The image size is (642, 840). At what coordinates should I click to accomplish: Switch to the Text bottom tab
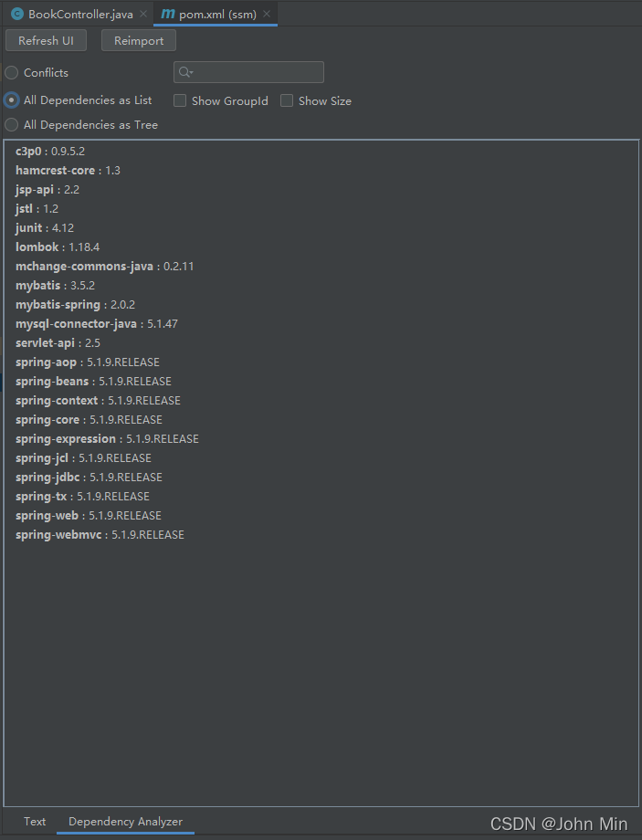(x=35, y=821)
